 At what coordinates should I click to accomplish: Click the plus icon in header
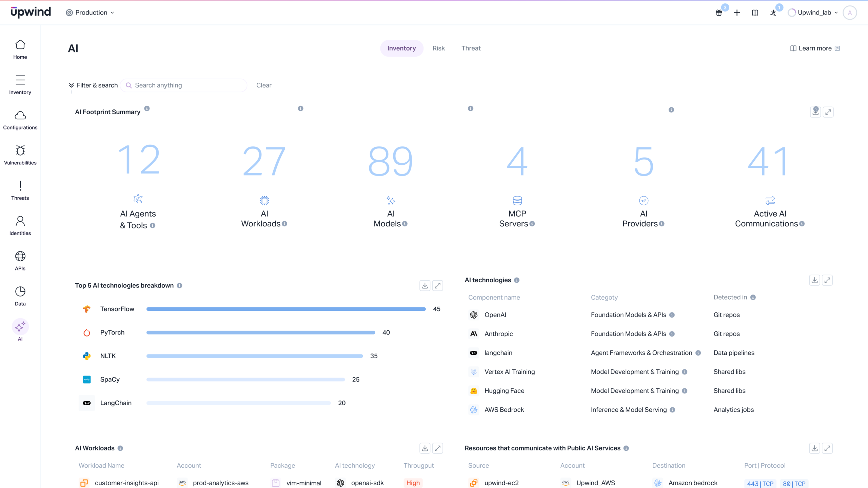[737, 13]
